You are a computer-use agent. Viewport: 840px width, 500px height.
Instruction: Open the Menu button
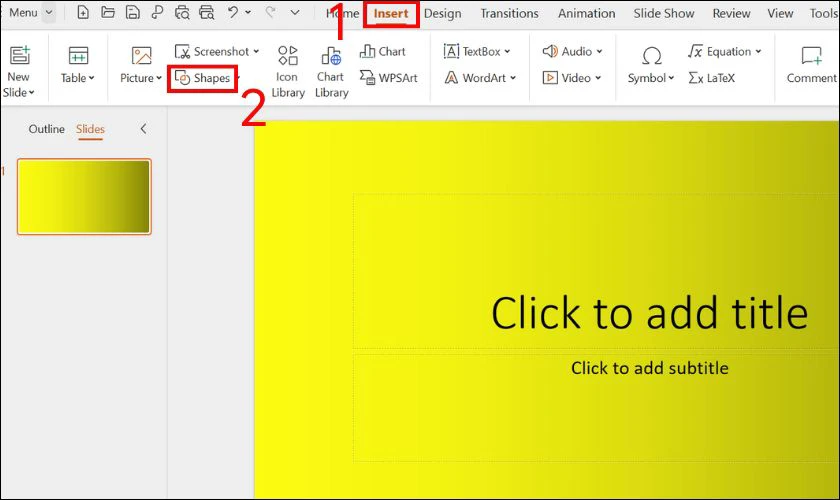pyautogui.click(x=23, y=12)
